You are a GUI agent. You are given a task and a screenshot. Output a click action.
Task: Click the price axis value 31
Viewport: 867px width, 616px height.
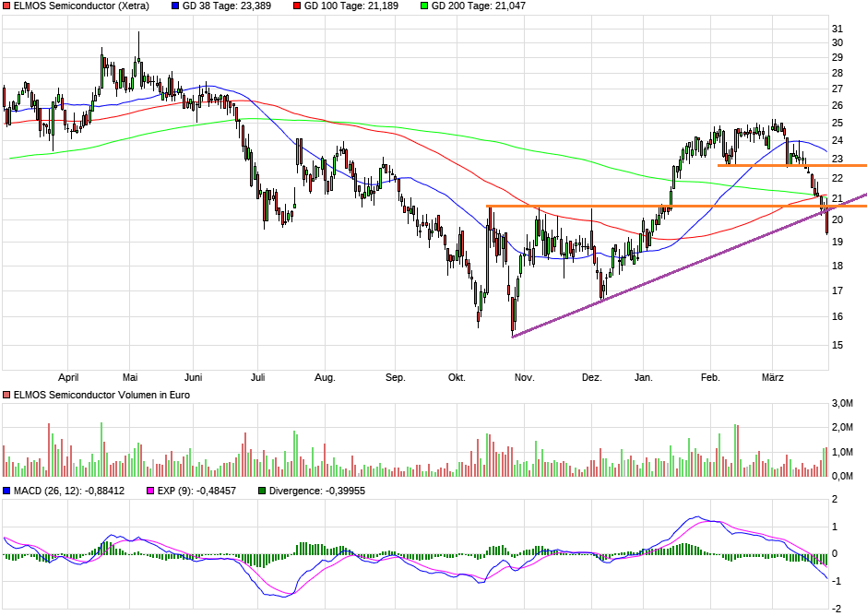[x=837, y=28]
